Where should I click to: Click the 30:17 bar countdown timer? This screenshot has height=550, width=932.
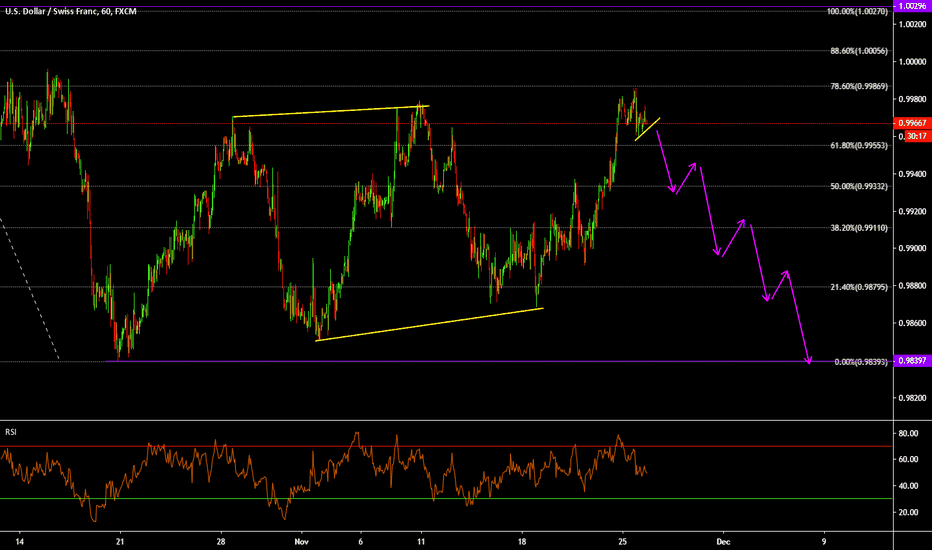tap(914, 136)
